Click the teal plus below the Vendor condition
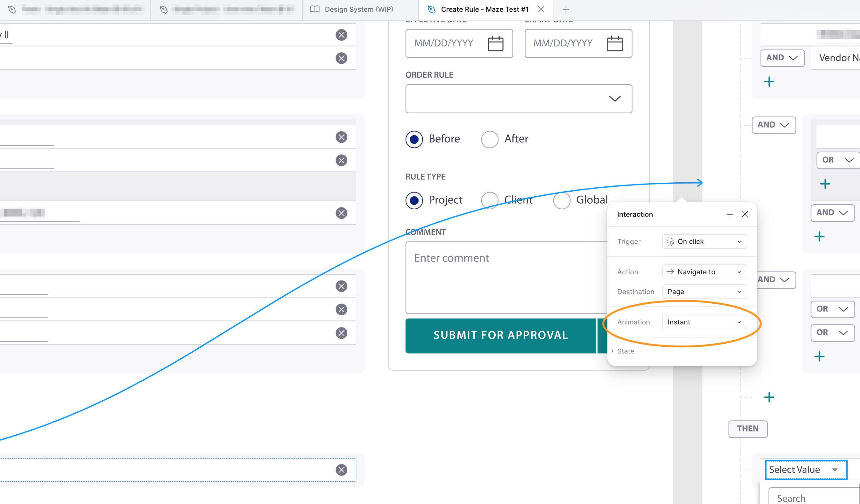Viewport: 860px width, 504px height. [x=770, y=81]
